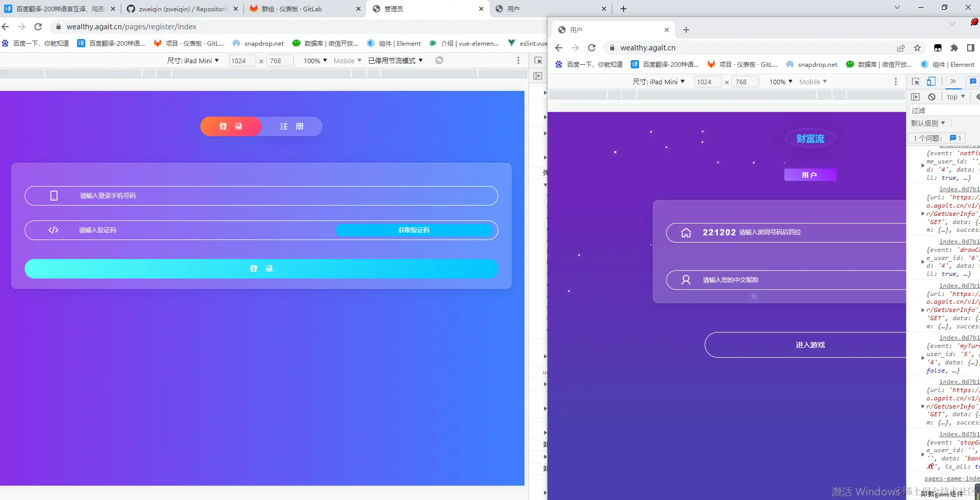
Task: Click the black extension icon beside star
Action: 938,48
